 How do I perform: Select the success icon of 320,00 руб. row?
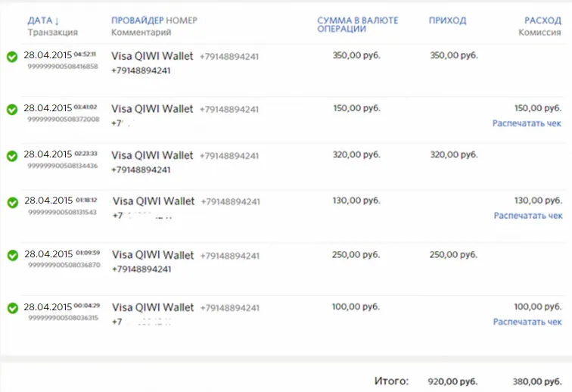pos(12,156)
